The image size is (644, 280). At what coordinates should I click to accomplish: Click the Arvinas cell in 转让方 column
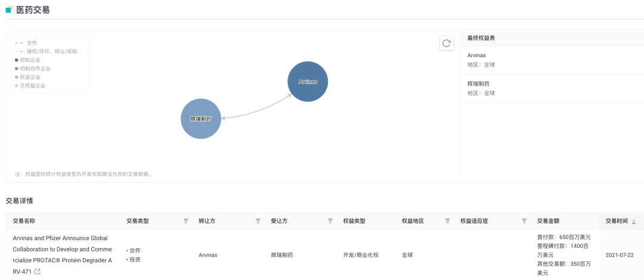208,255
